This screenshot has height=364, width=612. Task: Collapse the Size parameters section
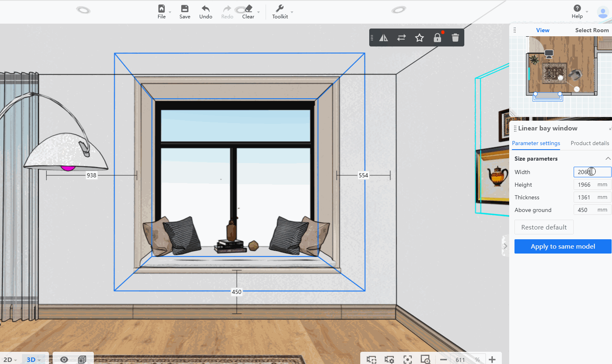point(608,159)
